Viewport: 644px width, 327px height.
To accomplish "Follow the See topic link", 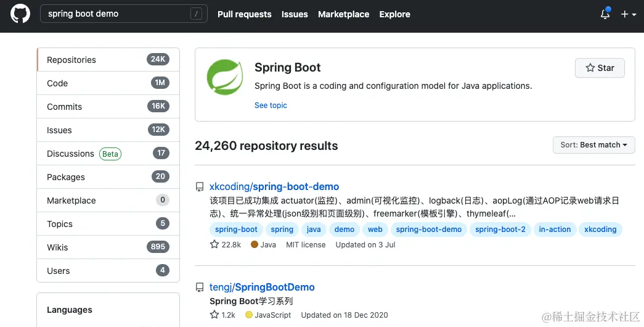I will pos(271,106).
